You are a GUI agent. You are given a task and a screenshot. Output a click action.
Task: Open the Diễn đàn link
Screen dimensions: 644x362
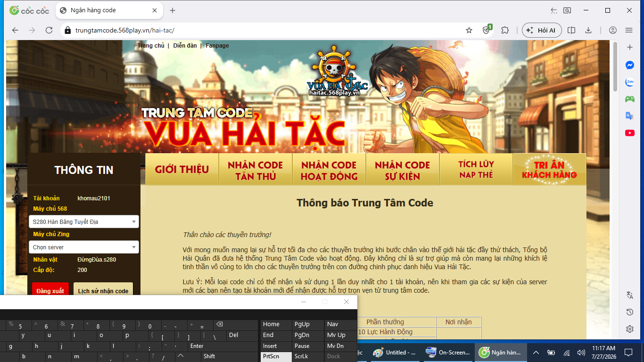pos(185,46)
